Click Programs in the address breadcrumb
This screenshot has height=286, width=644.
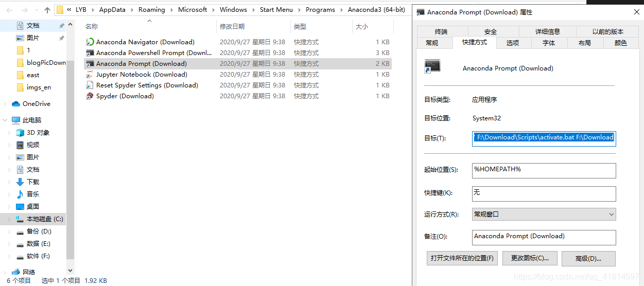coord(320,10)
